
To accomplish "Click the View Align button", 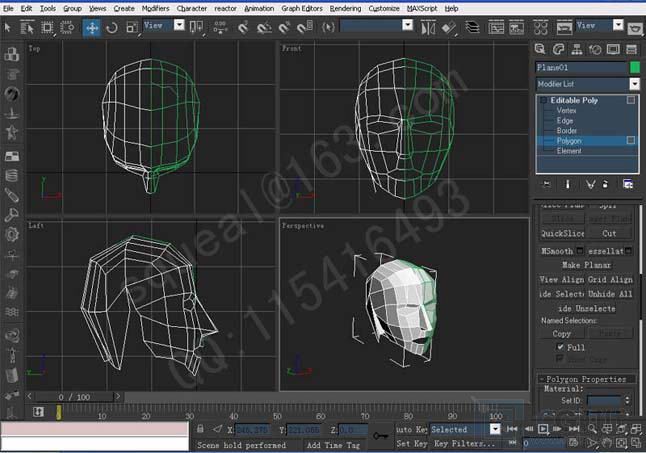I will pyautogui.click(x=562, y=280).
